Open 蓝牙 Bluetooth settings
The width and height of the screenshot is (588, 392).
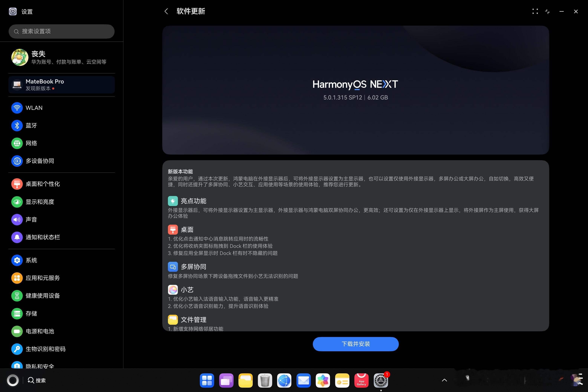pyautogui.click(x=61, y=126)
